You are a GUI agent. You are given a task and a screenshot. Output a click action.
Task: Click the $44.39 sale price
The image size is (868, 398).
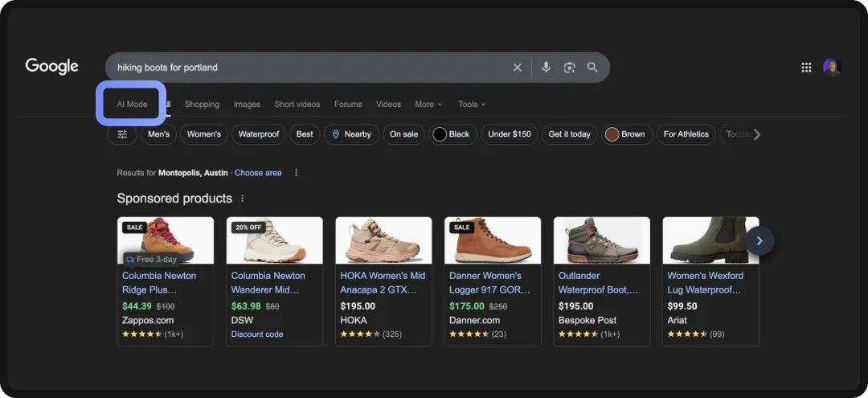tap(137, 306)
